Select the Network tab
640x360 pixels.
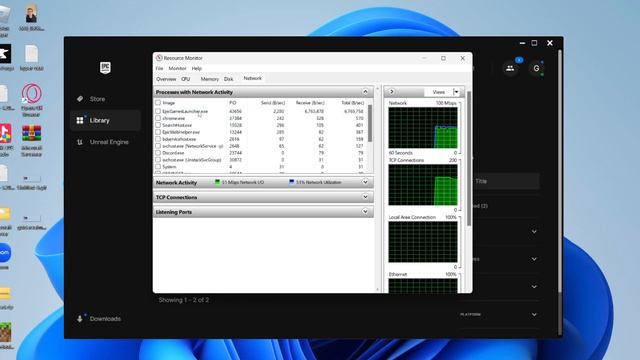(252, 78)
